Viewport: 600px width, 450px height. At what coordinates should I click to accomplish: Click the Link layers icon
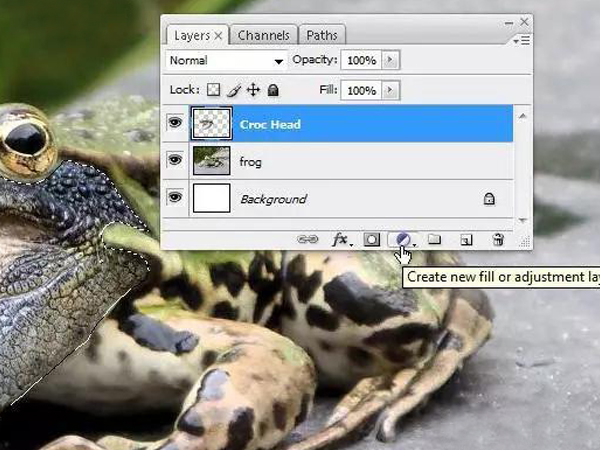tap(308, 240)
